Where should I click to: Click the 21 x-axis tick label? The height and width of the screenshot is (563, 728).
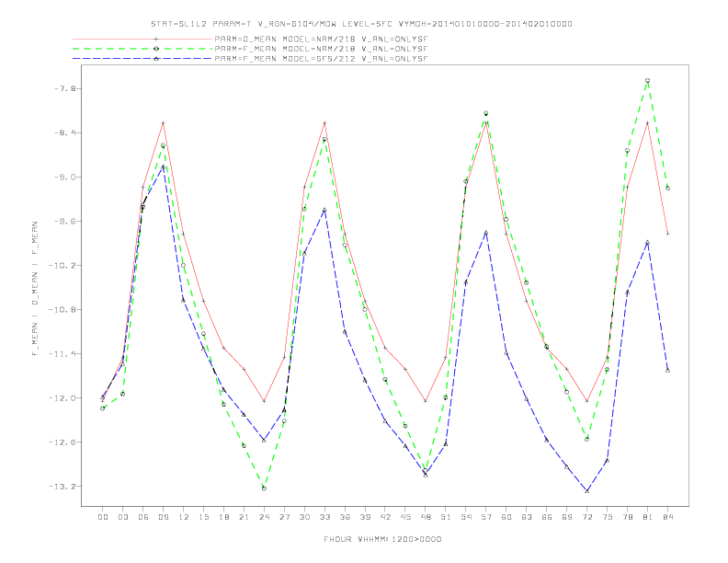coord(244,517)
